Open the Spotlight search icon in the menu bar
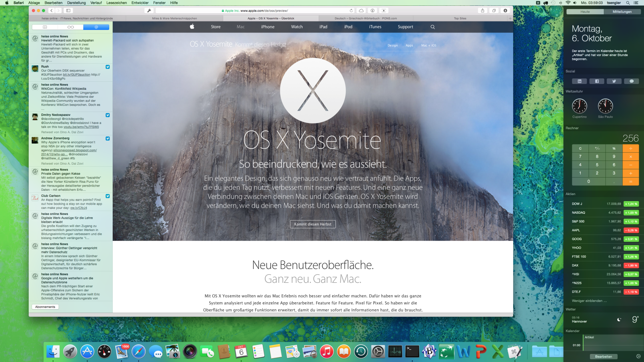 pos(628,3)
